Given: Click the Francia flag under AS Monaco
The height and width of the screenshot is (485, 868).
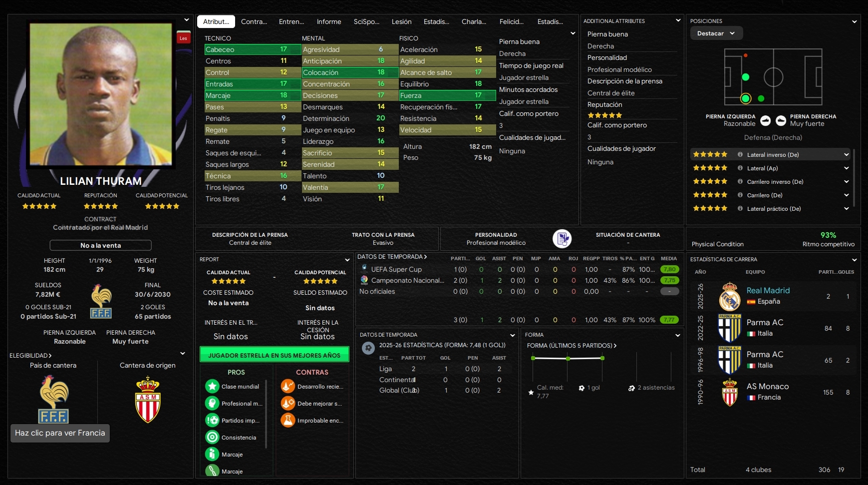Looking at the screenshot, I should click(751, 398).
